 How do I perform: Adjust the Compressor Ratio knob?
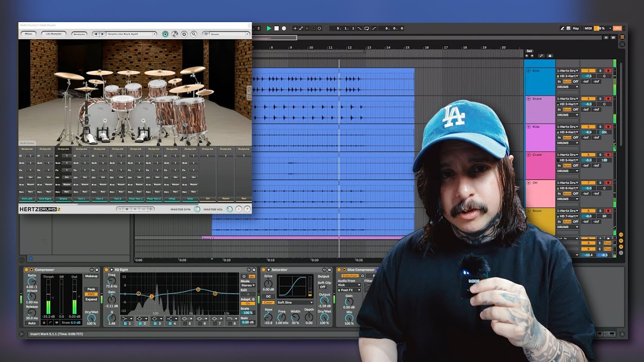pos(32,282)
